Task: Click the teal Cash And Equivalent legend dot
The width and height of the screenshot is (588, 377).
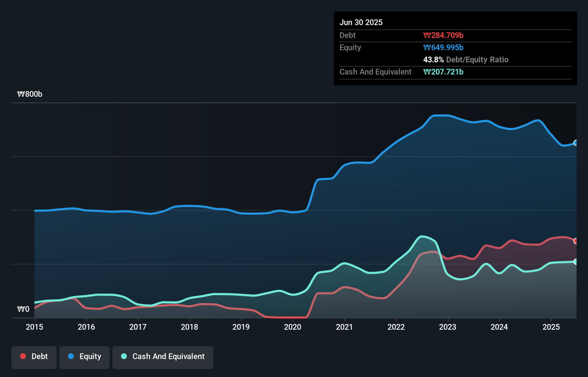Action: pyautogui.click(x=123, y=356)
